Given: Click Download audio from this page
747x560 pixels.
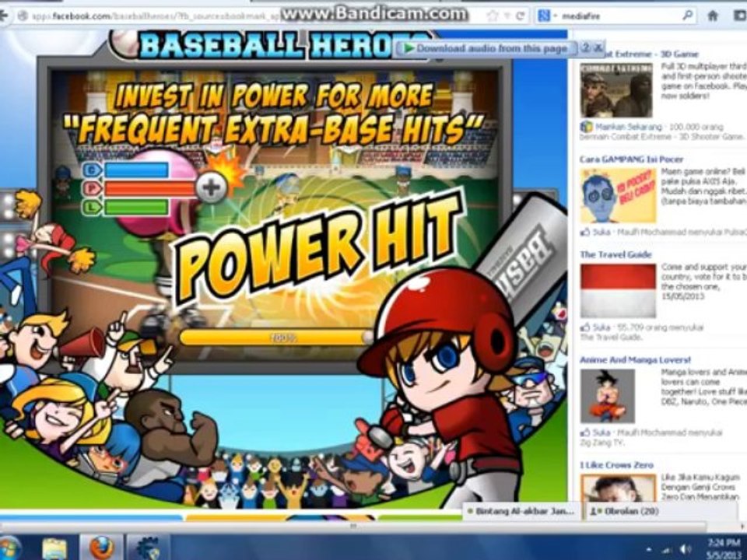Looking at the screenshot, I should [486, 48].
